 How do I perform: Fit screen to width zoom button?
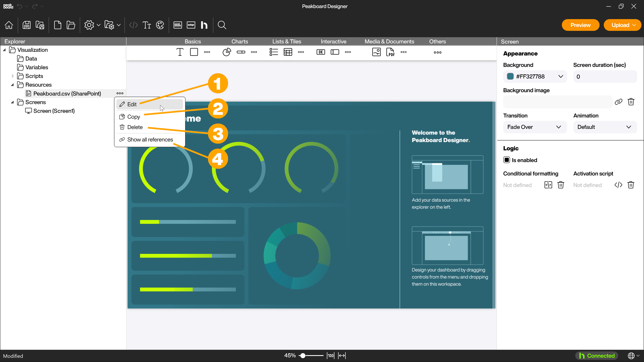click(x=342, y=355)
